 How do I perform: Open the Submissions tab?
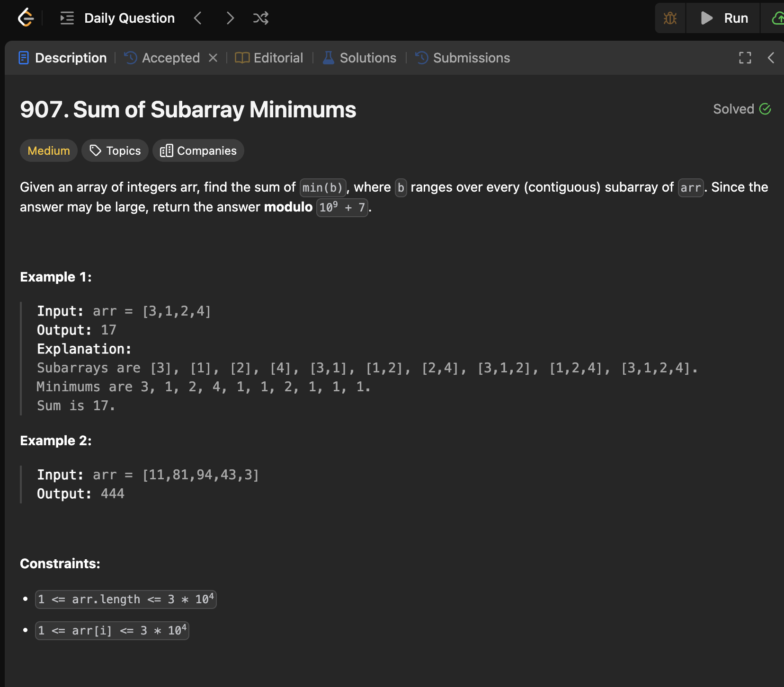463,58
